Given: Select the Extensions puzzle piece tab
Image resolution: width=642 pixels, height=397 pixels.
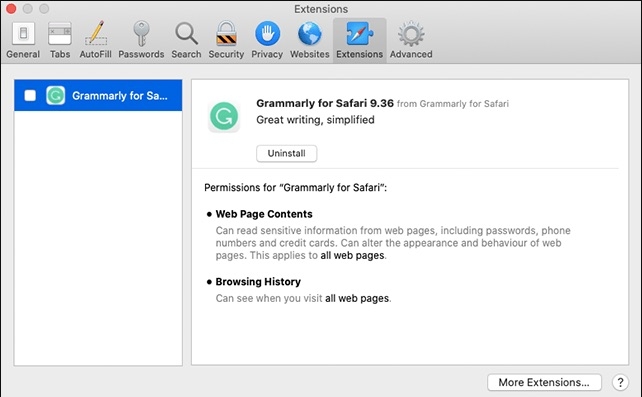Looking at the screenshot, I should click(359, 40).
